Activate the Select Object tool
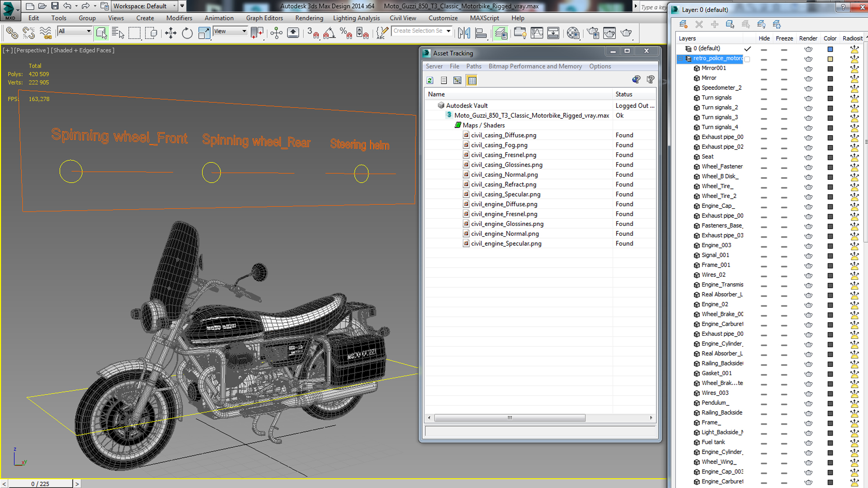Image resolution: width=868 pixels, height=488 pixels. pyautogui.click(x=101, y=33)
